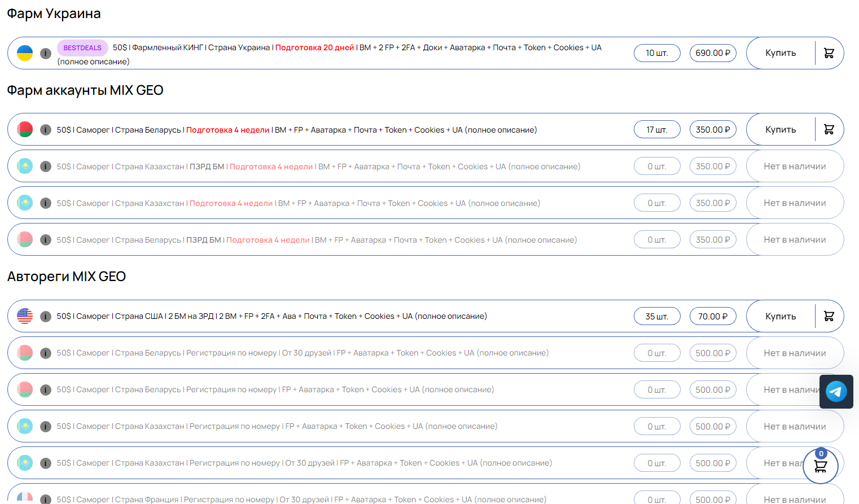Open info icon of Беларусь ПЗРД БМ listing
859x504 pixels.
pos(46,240)
